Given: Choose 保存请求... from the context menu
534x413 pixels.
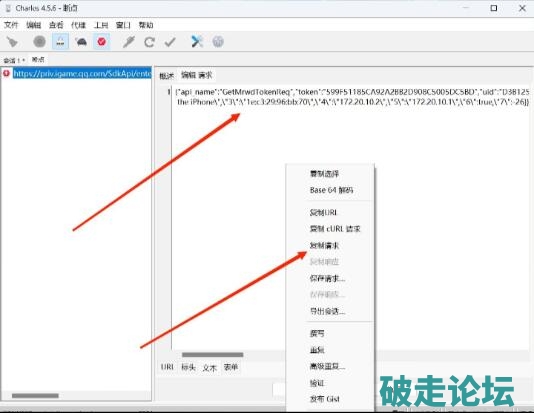Looking at the screenshot, I should coord(327,278).
